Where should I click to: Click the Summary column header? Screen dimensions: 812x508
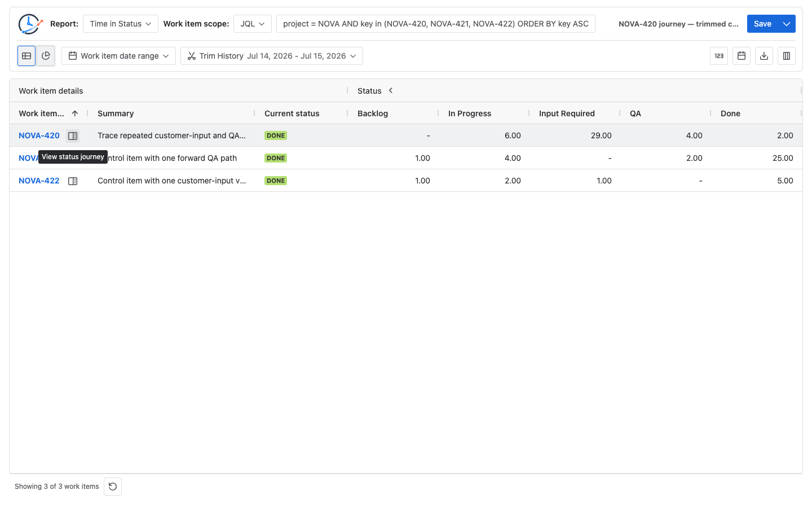click(x=116, y=113)
